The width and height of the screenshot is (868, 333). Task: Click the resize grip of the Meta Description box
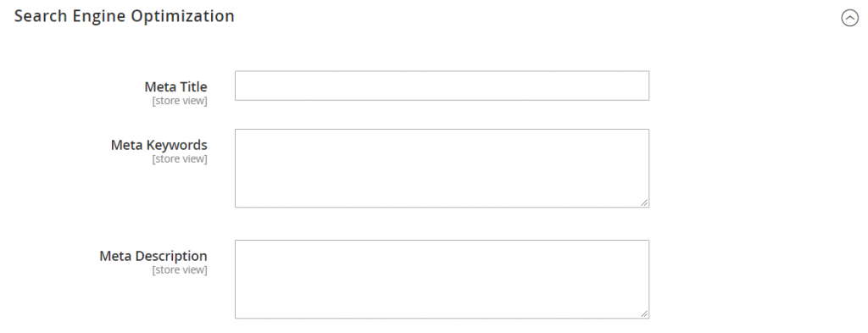pos(644,314)
